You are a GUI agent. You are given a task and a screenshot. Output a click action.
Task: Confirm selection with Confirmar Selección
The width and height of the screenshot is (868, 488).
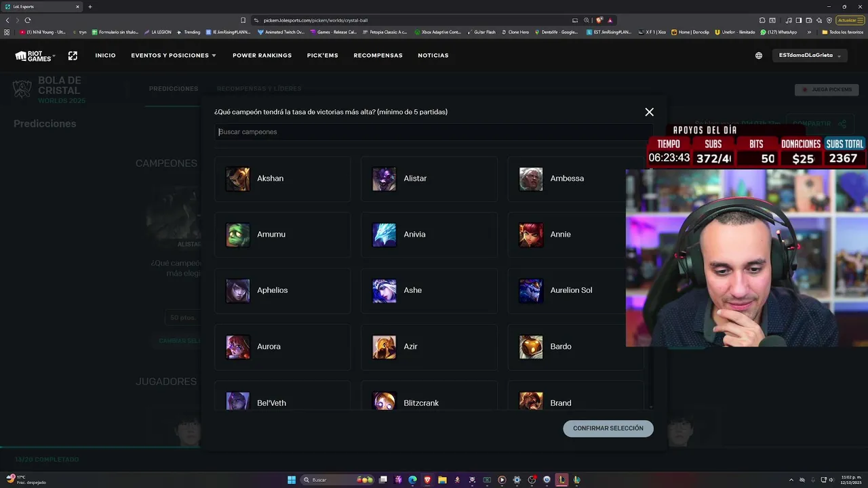click(x=608, y=428)
